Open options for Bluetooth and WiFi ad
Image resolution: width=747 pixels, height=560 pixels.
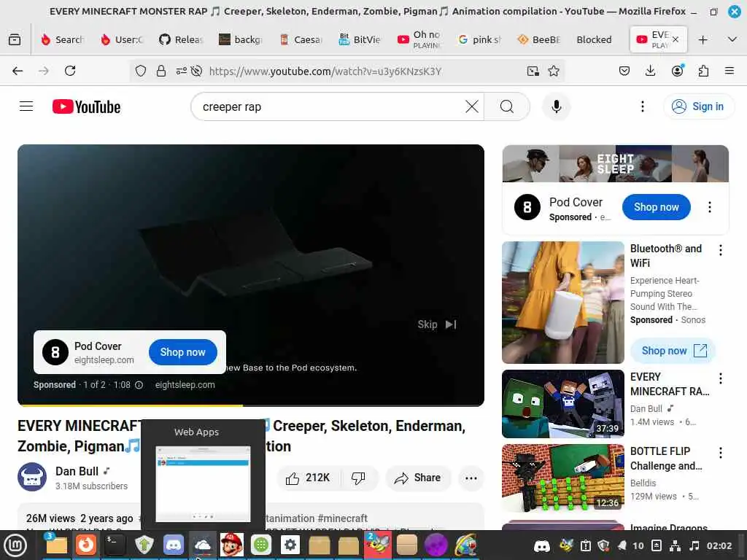pos(720,250)
